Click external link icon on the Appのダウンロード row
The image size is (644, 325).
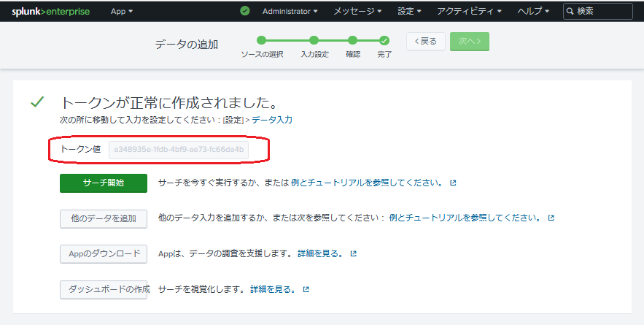click(x=353, y=254)
